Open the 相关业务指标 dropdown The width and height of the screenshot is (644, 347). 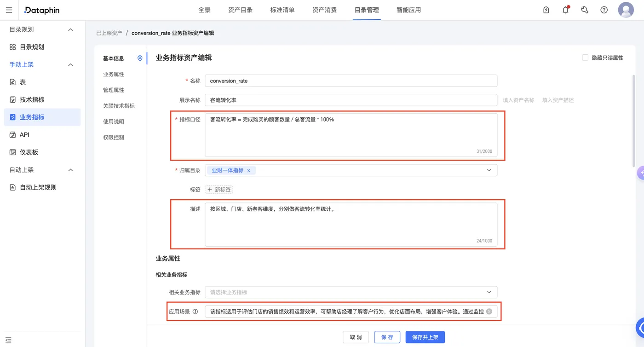pyautogui.click(x=351, y=292)
